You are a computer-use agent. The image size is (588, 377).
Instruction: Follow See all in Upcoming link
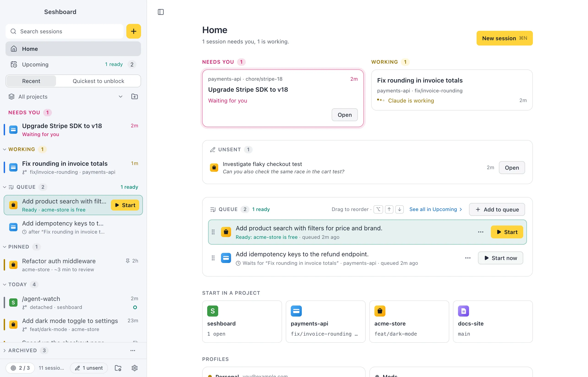click(436, 209)
